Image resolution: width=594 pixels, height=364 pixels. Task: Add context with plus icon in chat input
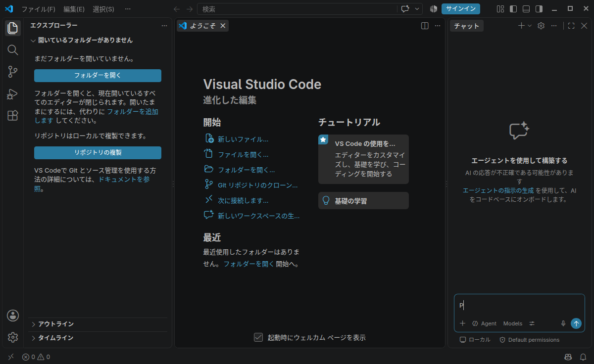tap(462, 323)
